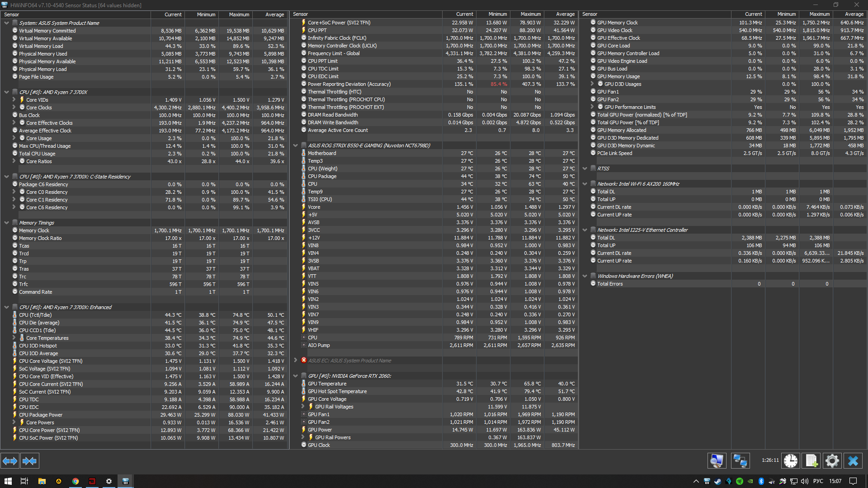Reset the elapsed time clock icon
The image size is (868, 488).
tap(791, 461)
